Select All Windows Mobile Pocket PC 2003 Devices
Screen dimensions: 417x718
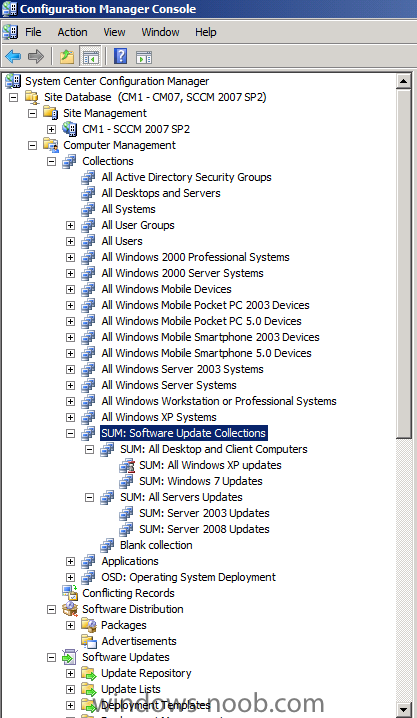coord(205,305)
